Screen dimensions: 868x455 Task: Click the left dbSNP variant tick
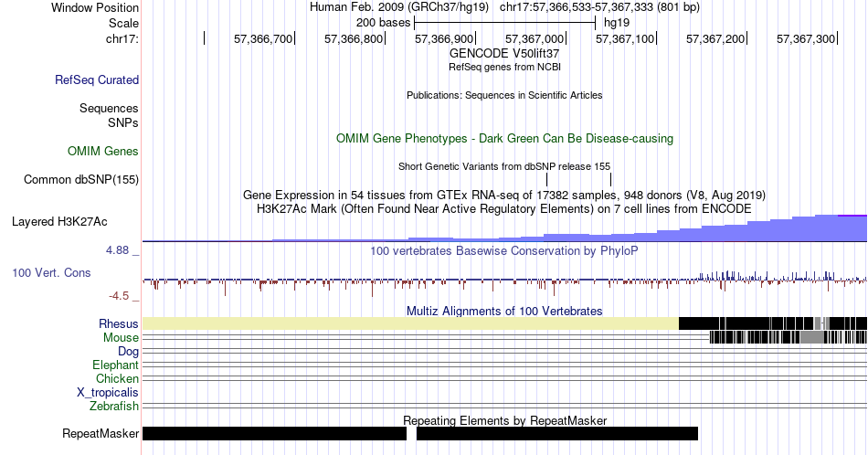pyautogui.click(x=547, y=179)
